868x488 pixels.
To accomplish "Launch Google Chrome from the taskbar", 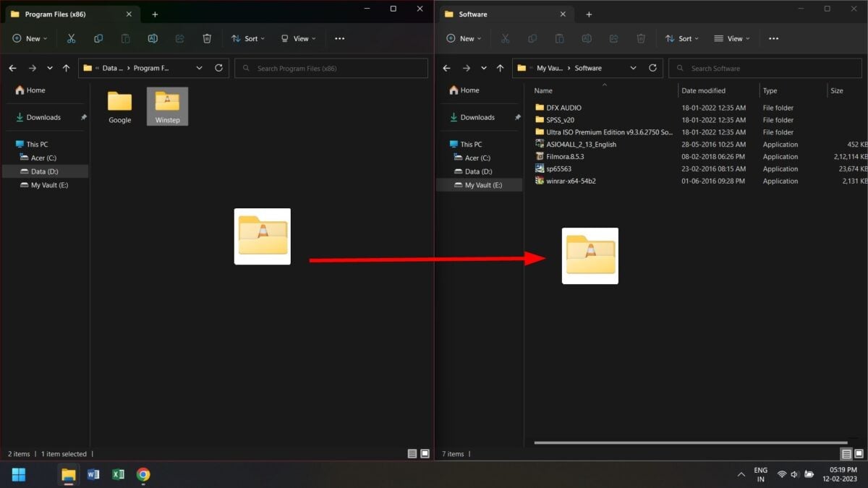I will [x=142, y=475].
